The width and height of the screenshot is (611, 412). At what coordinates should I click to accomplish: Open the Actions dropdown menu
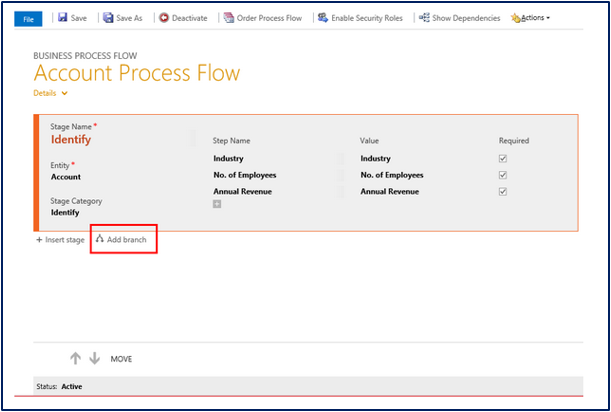point(531,18)
